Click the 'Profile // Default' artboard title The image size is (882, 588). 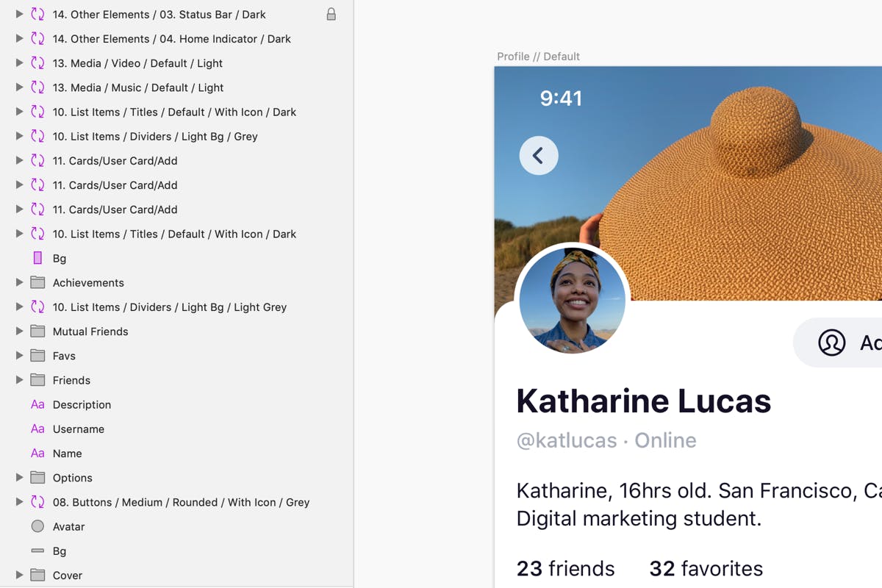[538, 56]
